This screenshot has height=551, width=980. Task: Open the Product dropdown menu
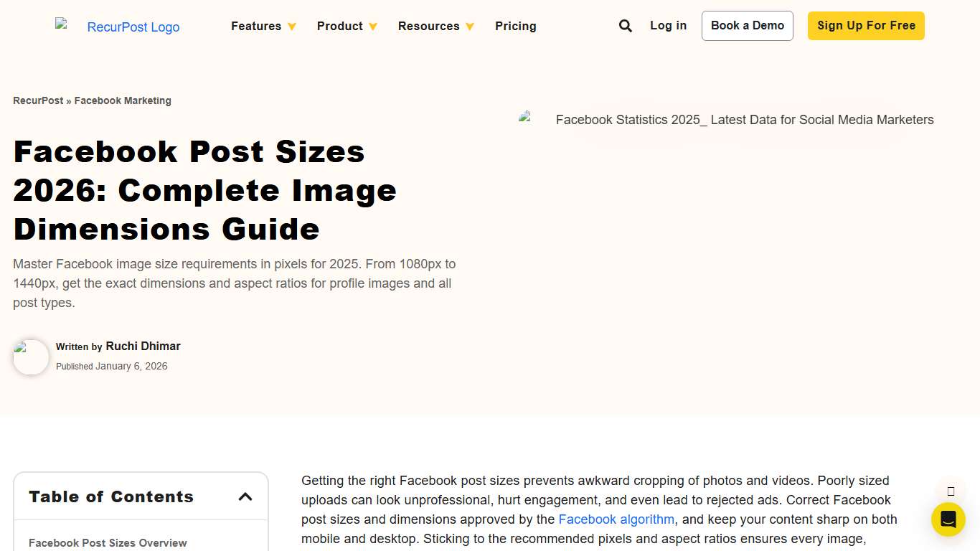(346, 26)
